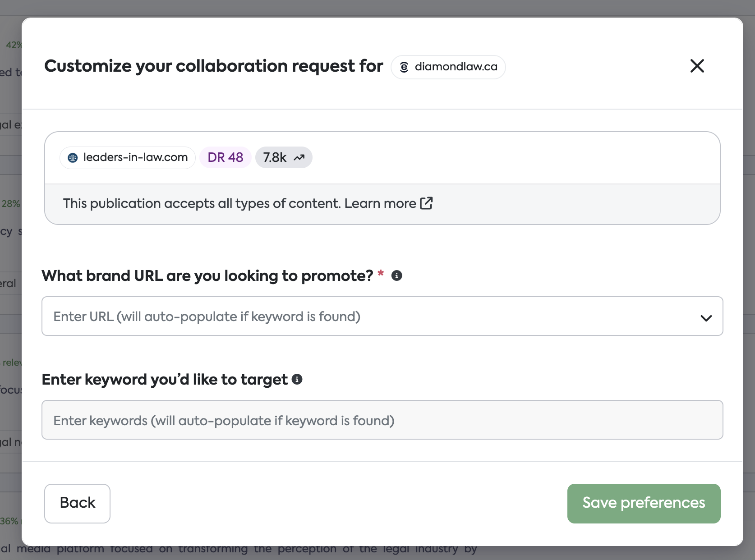
Task: Show info tooltip for target keyword
Action: tap(297, 379)
